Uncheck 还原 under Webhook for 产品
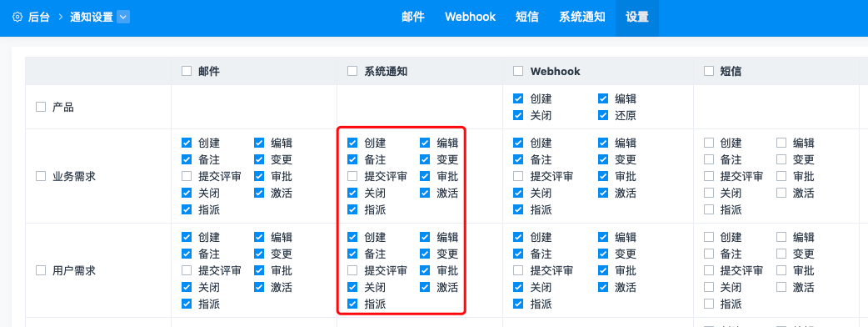 (603, 115)
